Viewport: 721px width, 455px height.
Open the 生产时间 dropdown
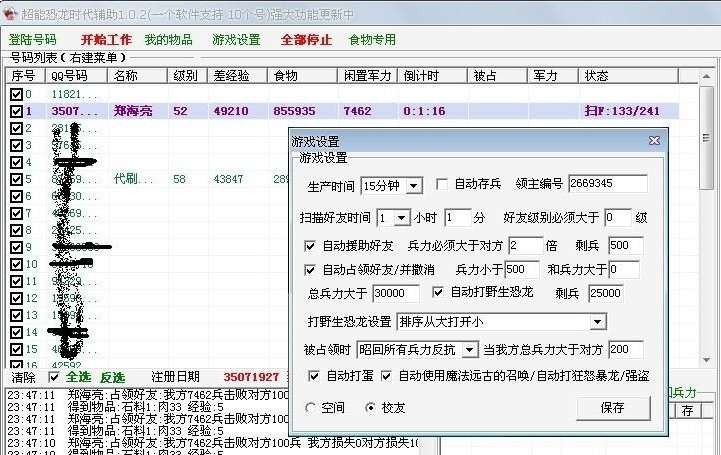pos(414,186)
